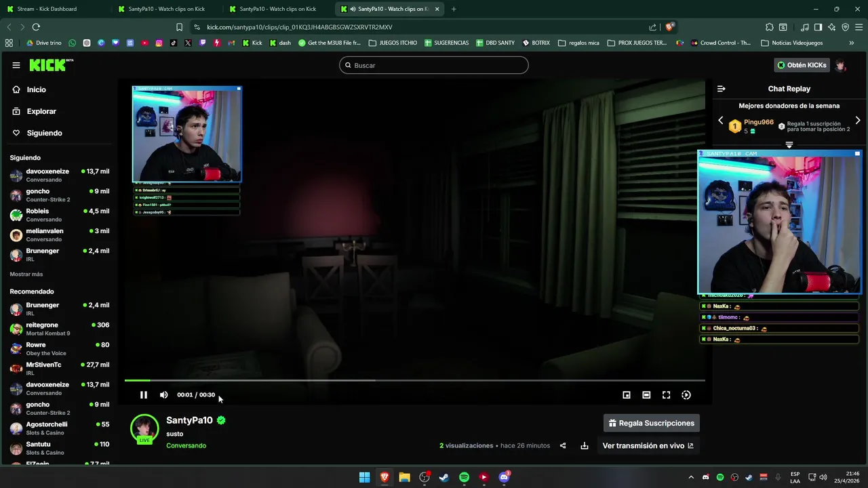Bookmark this page
Image resolution: width=868 pixels, height=488 pixels.
click(x=179, y=27)
